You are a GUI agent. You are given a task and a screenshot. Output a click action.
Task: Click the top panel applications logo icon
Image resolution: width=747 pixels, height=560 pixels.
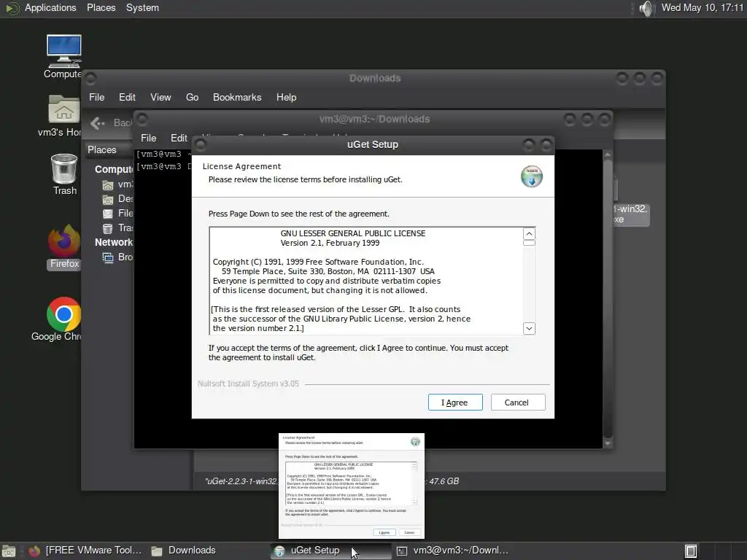12,8
